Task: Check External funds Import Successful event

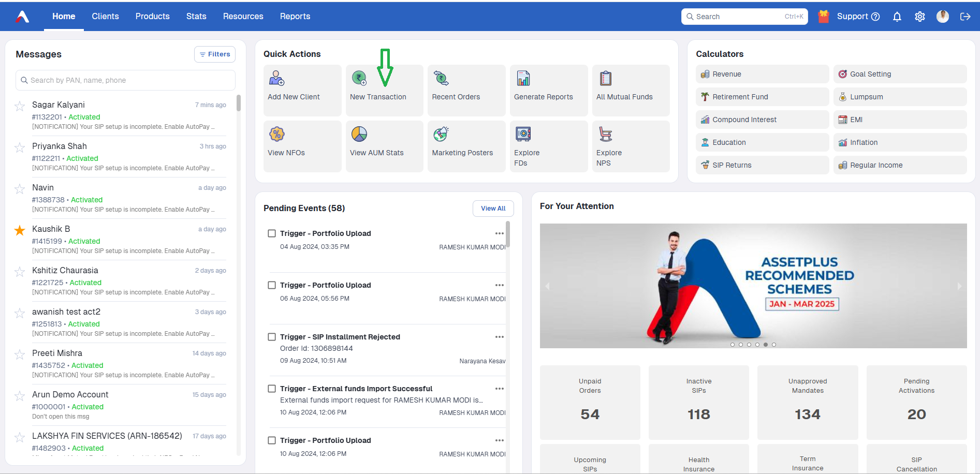Action: pos(272,389)
